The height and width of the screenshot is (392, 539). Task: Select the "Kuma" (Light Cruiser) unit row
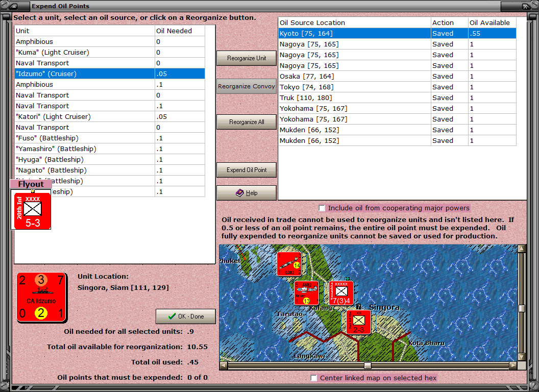(110, 52)
